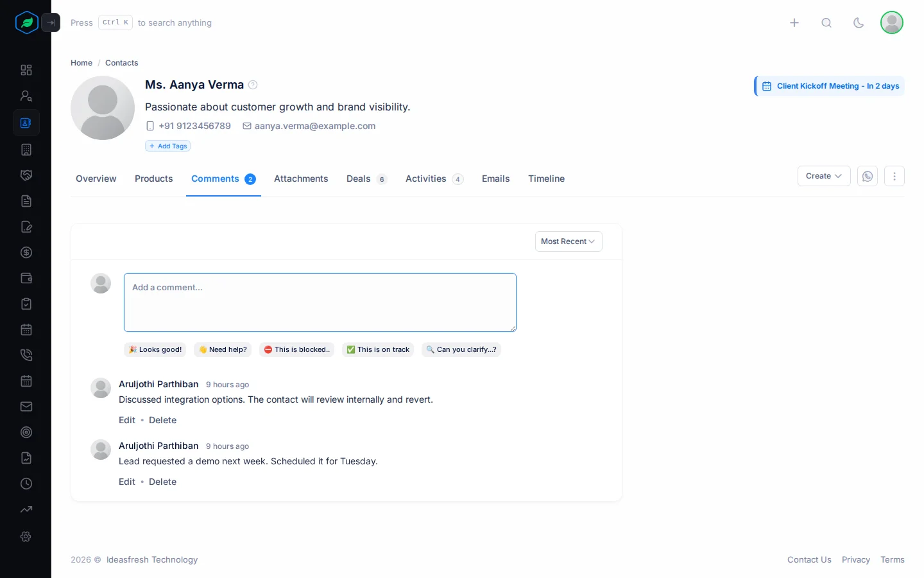Open the phone calls icon in sidebar
The image size is (924, 578).
(26, 355)
